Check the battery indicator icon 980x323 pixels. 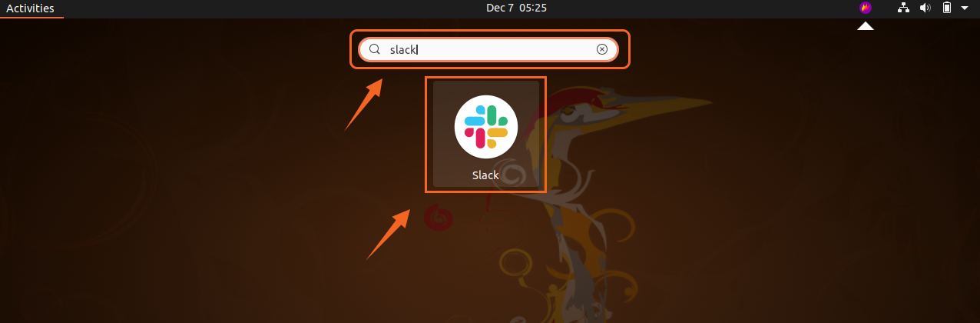coord(947,8)
